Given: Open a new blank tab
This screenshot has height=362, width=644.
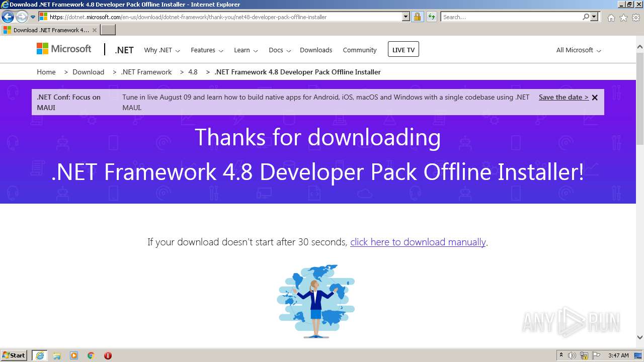Looking at the screenshot, I should [x=108, y=30].
